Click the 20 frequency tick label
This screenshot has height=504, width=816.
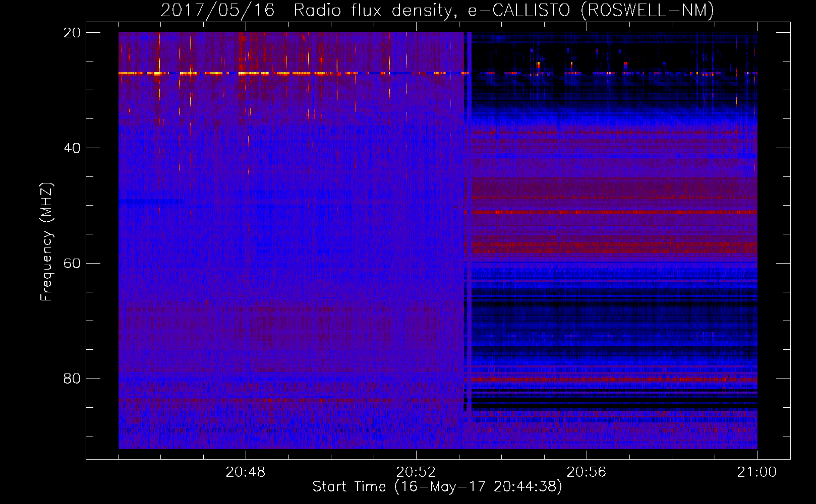(72, 33)
